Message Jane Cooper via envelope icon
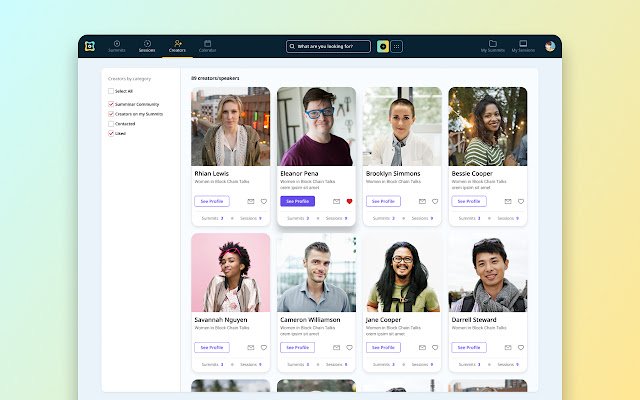 coord(422,347)
